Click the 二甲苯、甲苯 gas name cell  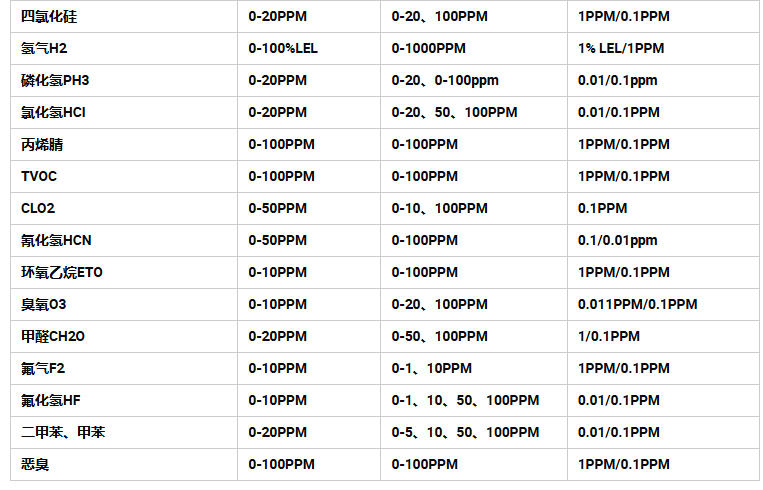62,432
